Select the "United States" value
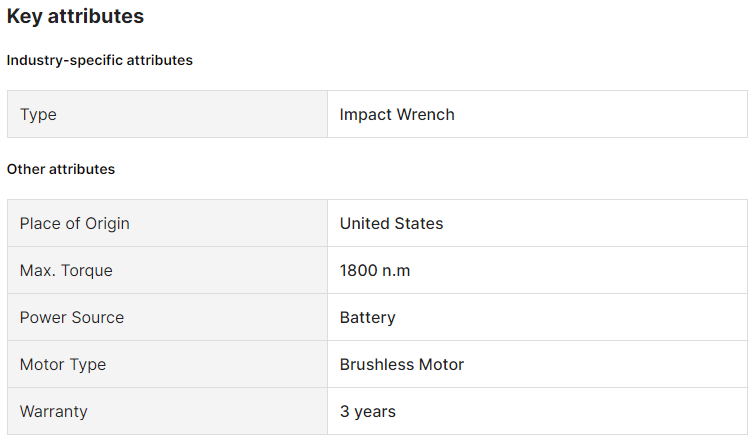The image size is (756, 443). 391,224
